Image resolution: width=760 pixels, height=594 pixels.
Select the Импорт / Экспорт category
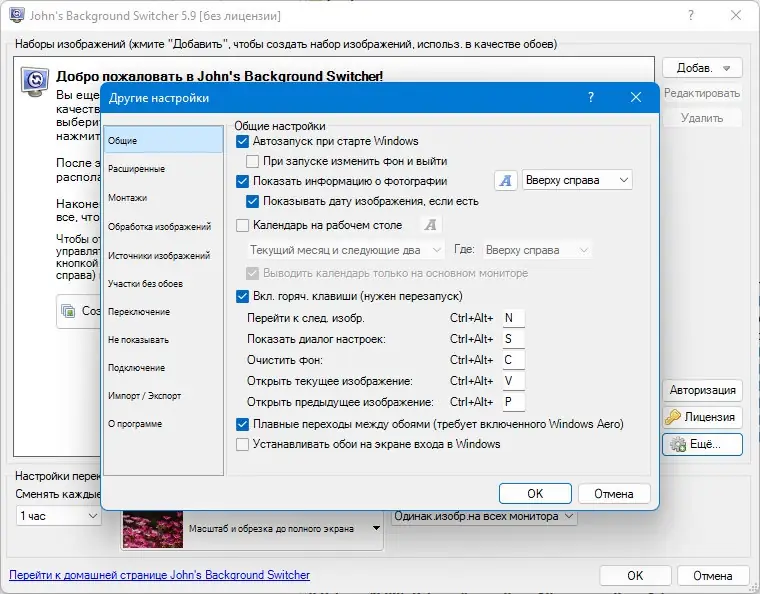[x=163, y=396]
